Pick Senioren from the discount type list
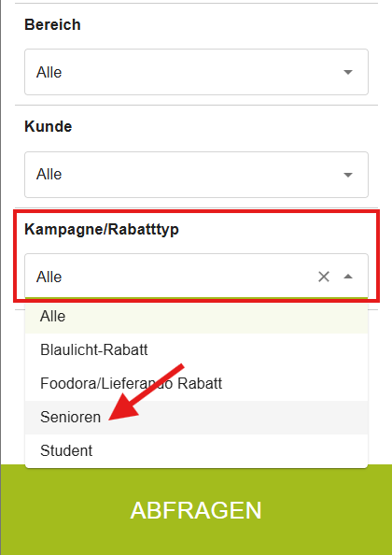The width and height of the screenshot is (392, 555). coord(196,418)
